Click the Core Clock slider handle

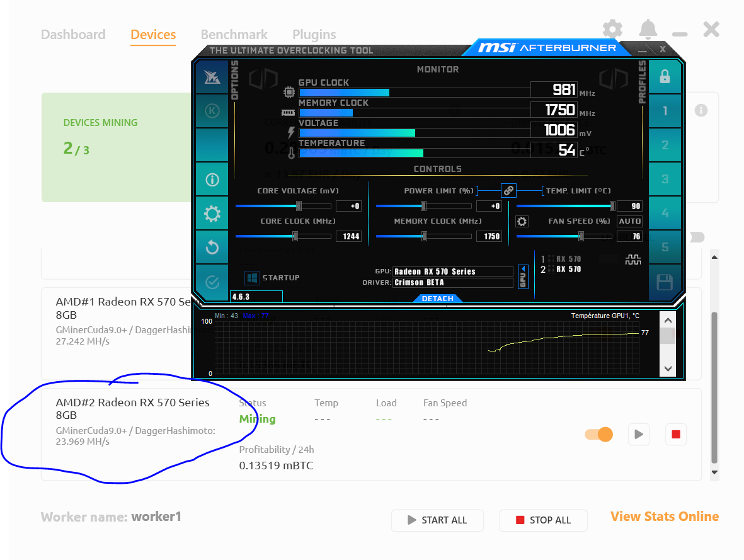point(295,236)
